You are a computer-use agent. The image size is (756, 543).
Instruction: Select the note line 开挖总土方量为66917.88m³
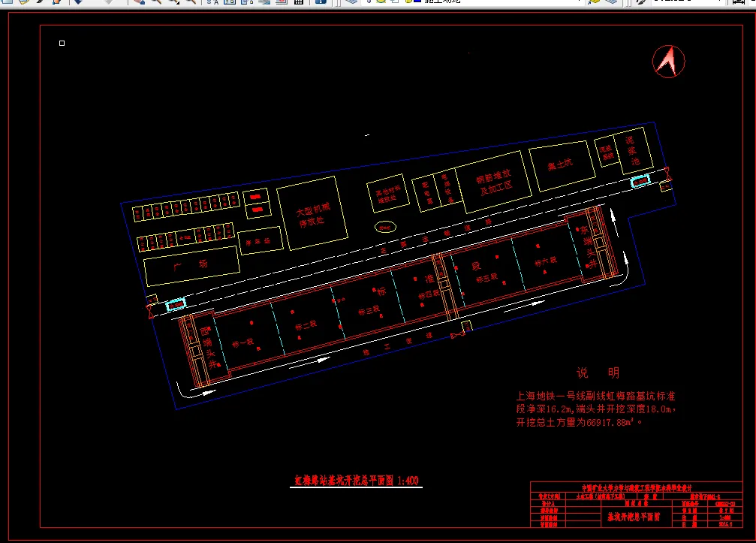point(579,422)
